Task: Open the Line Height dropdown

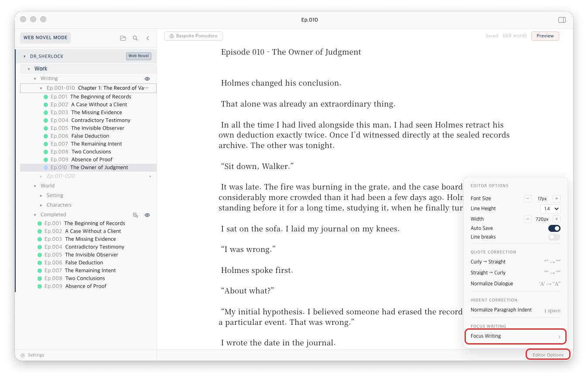Action: [550, 209]
